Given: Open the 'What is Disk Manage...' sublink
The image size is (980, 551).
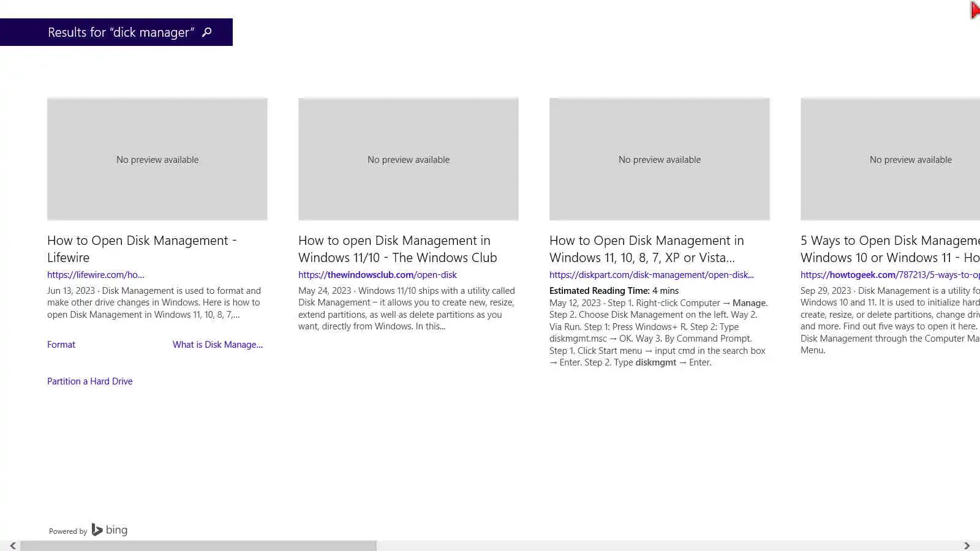Looking at the screenshot, I should pyautogui.click(x=217, y=345).
